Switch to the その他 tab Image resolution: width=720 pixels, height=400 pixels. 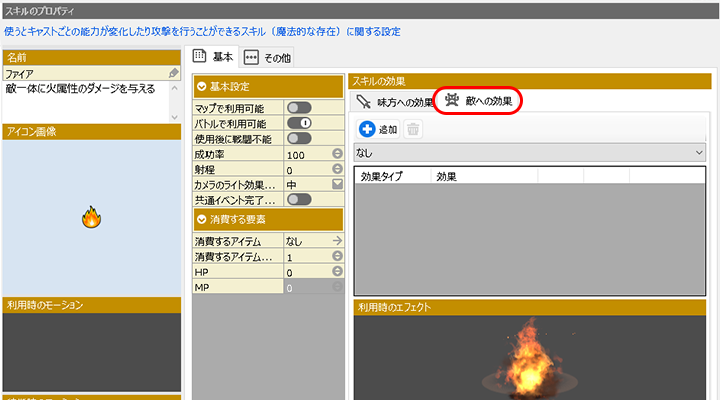[x=267, y=58]
